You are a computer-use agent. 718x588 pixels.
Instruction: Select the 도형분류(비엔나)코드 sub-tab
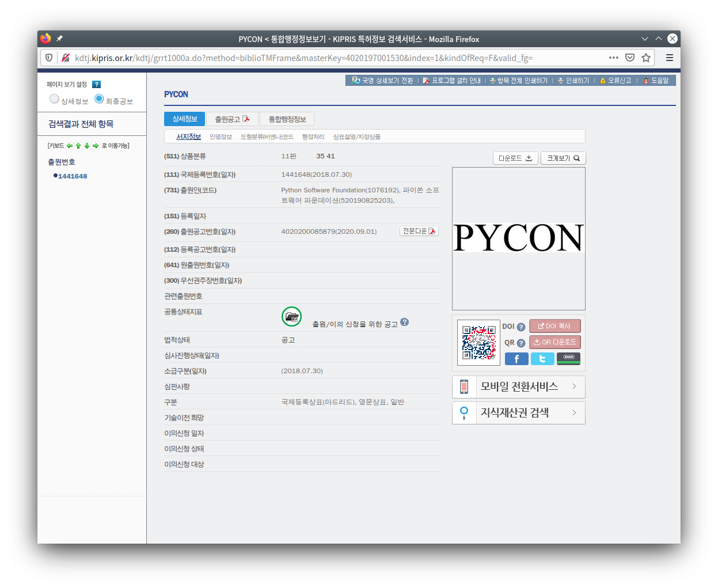pos(267,137)
